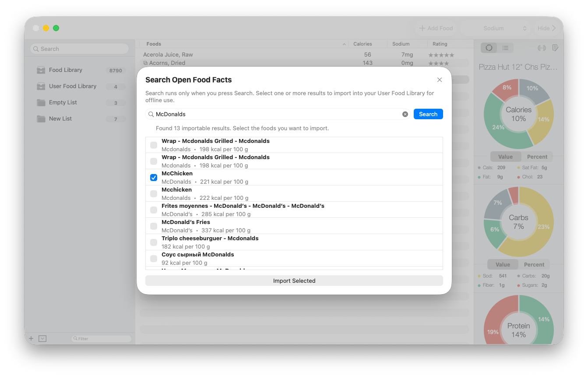Open the Sodium nutrient dropdown in the toolbar
The height and width of the screenshot is (377, 588).
pos(496,28)
